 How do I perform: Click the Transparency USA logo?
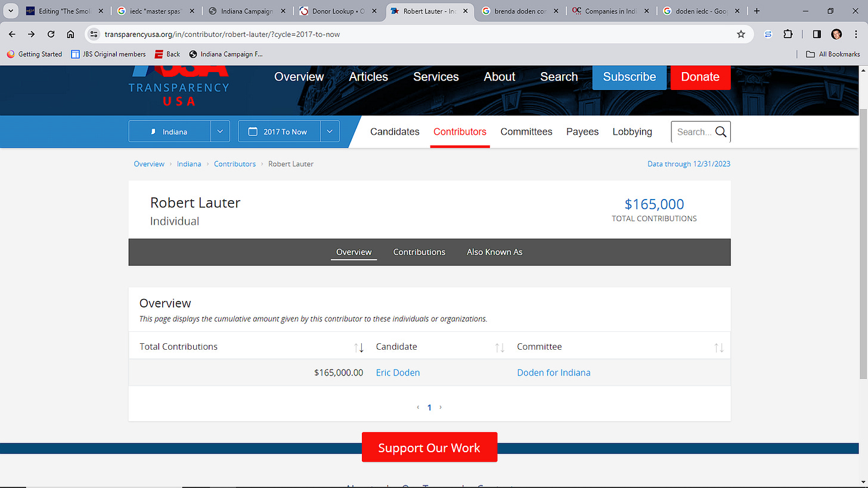[x=179, y=86]
